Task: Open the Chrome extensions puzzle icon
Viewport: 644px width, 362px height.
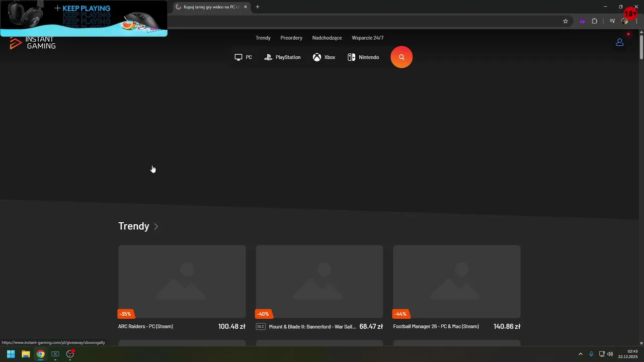Action: pos(595,21)
